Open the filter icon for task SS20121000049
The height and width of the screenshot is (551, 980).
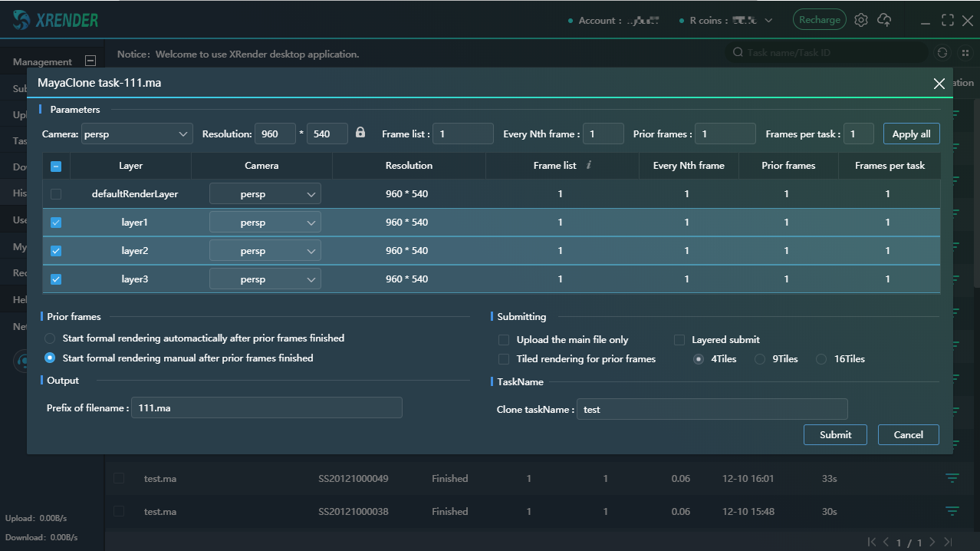[x=952, y=478]
